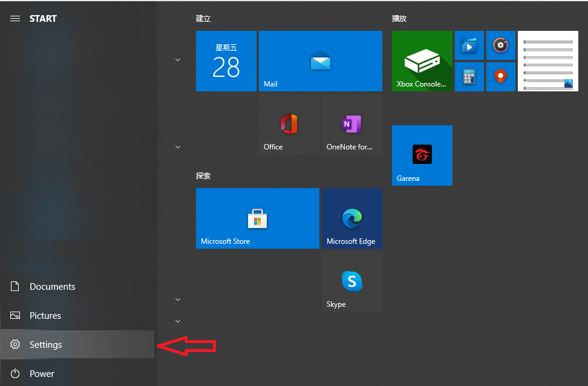The width and height of the screenshot is (588, 386).
Task: Select Settings in the Start sidebar
Action: tap(46, 345)
